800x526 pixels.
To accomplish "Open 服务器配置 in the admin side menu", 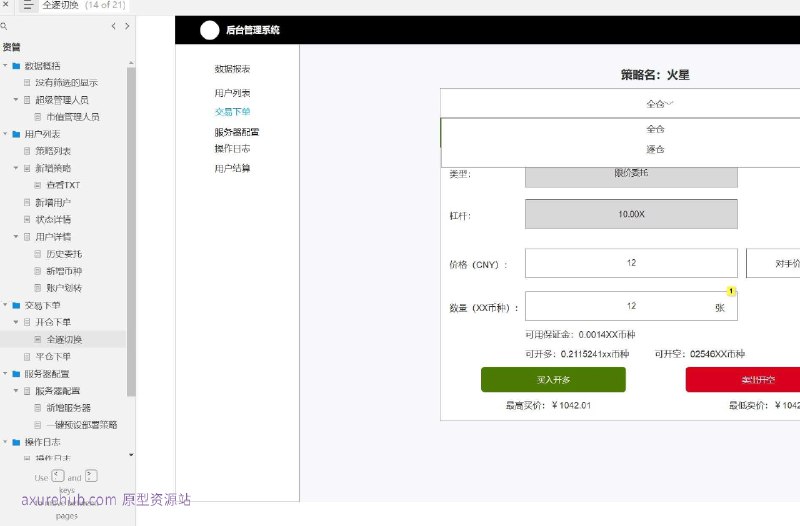I will pyautogui.click(x=237, y=132).
